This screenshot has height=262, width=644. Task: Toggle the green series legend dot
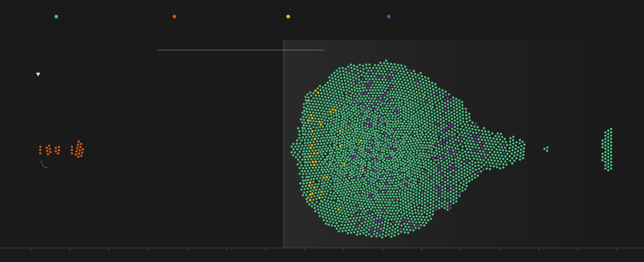(56, 17)
